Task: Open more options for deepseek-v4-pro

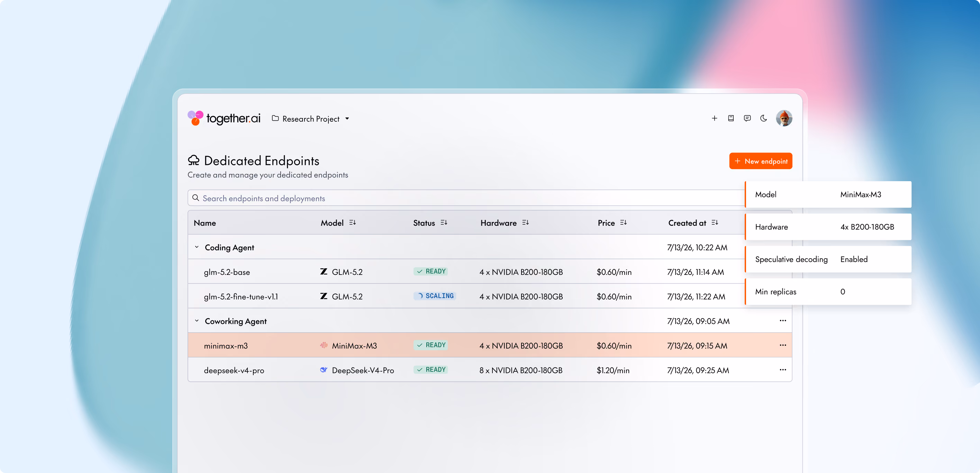Action: tap(782, 370)
